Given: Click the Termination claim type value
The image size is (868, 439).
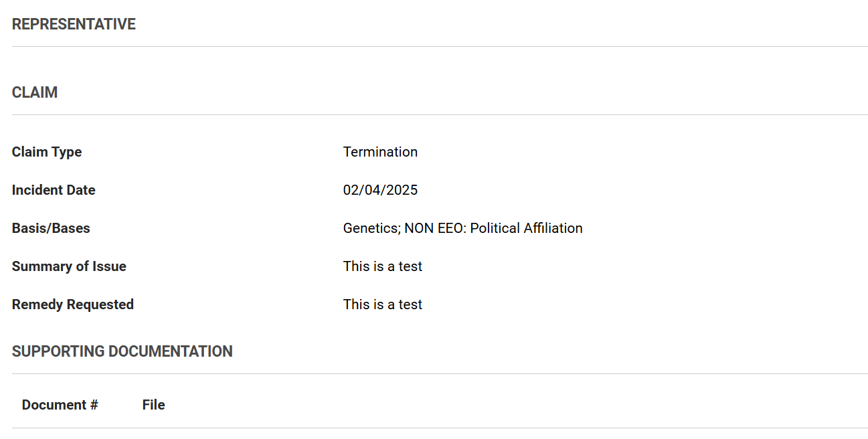Looking at the screenshot, I should 380,152.
